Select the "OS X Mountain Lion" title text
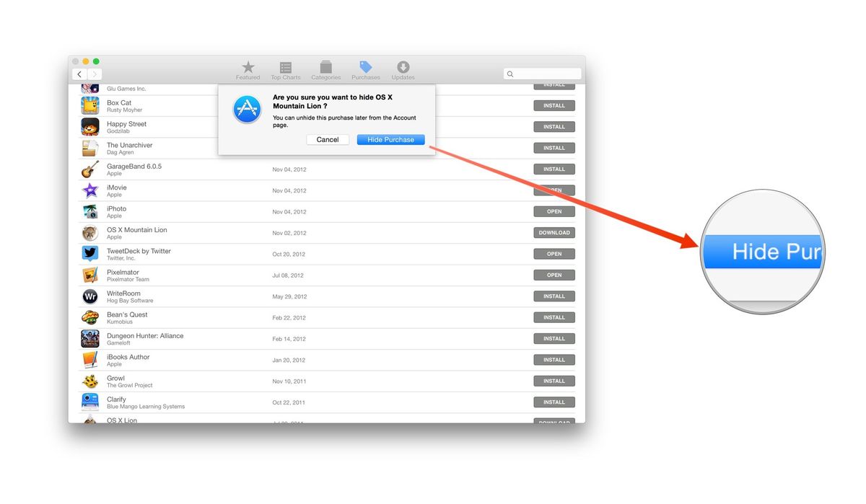The image size is (866, 504). tap(137, 230)
